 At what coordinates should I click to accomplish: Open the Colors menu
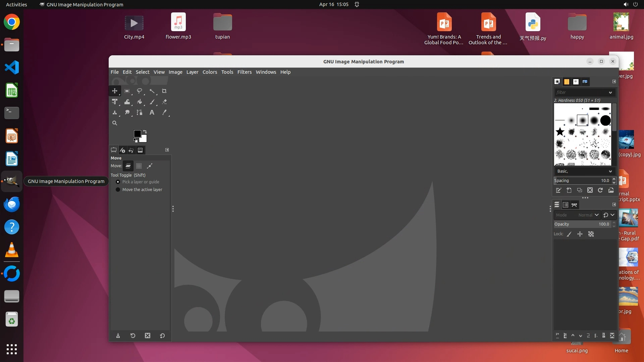210,72
